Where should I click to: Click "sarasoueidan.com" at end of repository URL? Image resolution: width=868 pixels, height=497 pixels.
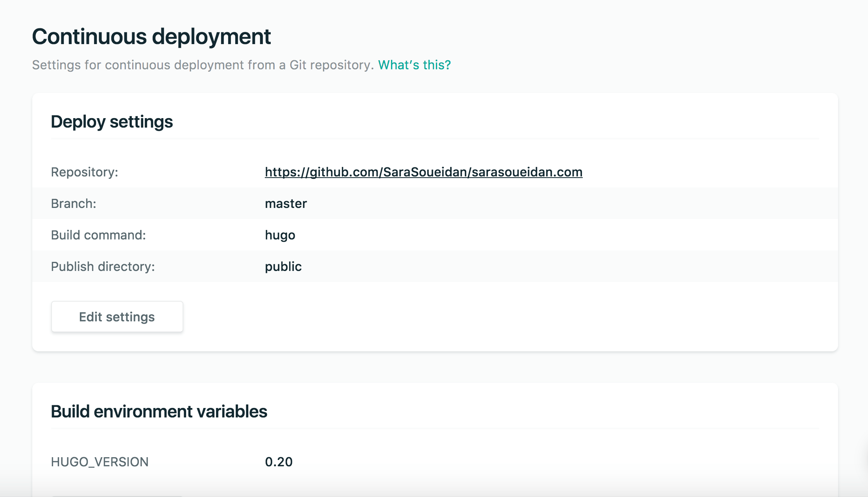527,172
